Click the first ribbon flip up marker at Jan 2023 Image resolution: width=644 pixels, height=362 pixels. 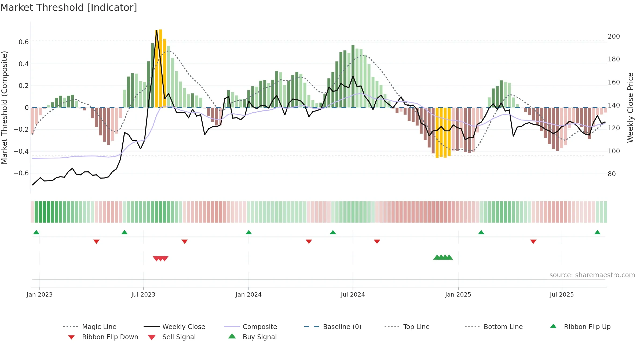click(36, 232)
